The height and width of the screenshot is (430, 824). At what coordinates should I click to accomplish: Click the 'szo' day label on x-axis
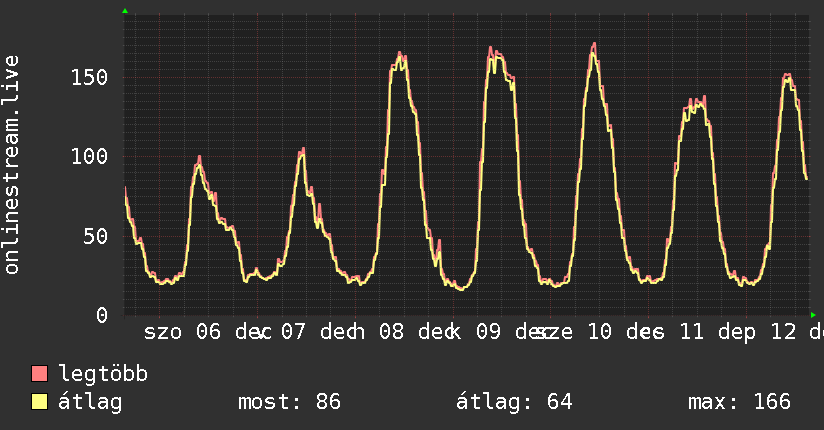pos(163,333)
